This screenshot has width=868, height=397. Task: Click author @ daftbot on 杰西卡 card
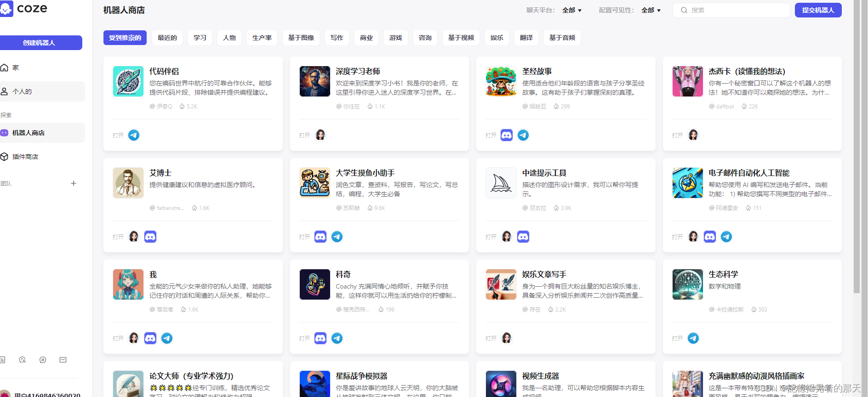coord(721,106)
